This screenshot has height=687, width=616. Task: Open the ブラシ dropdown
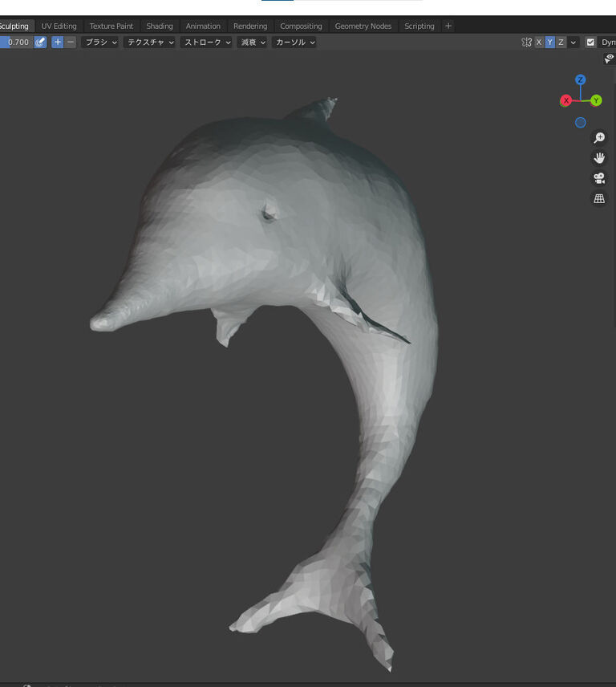pyautogui.click(x=100, y=42)
